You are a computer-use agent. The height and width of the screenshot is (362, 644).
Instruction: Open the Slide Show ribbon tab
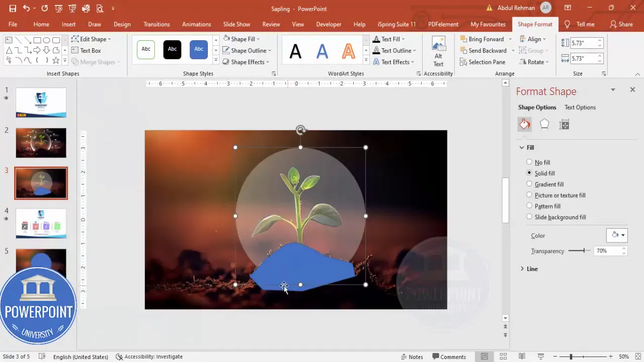coord(236,24)
